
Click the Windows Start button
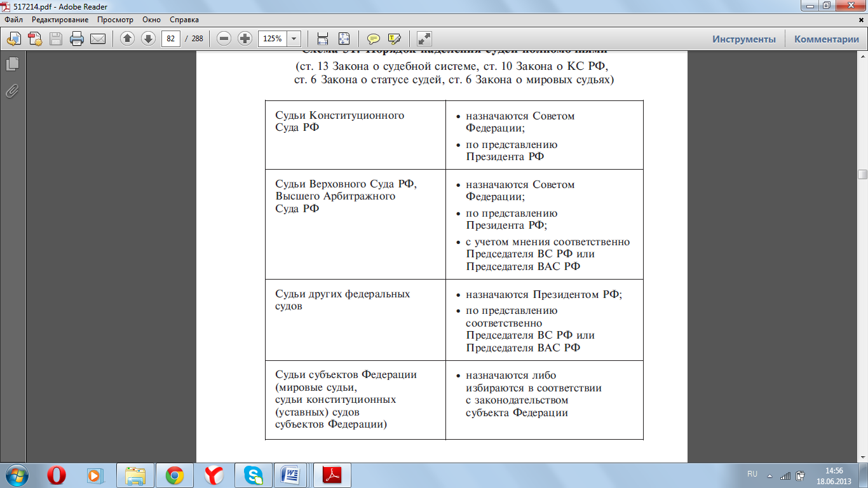click(17, 475)
